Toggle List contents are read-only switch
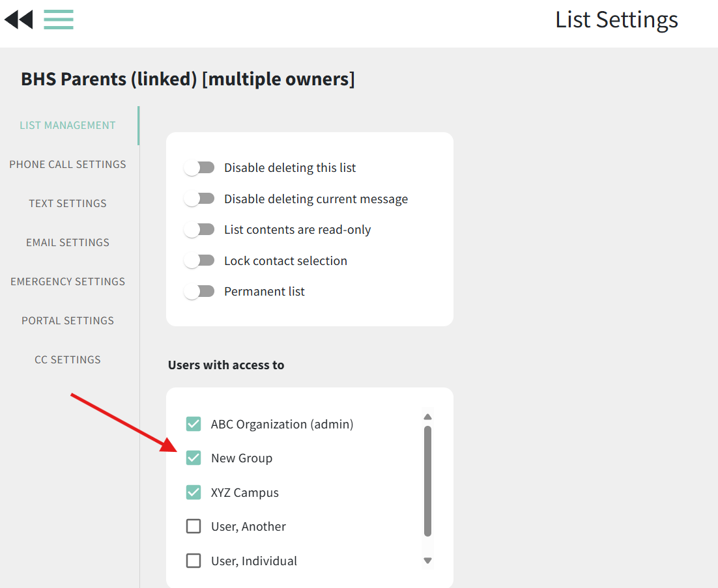The width and height of the screenshot is (718, 588). click(199, 230)
